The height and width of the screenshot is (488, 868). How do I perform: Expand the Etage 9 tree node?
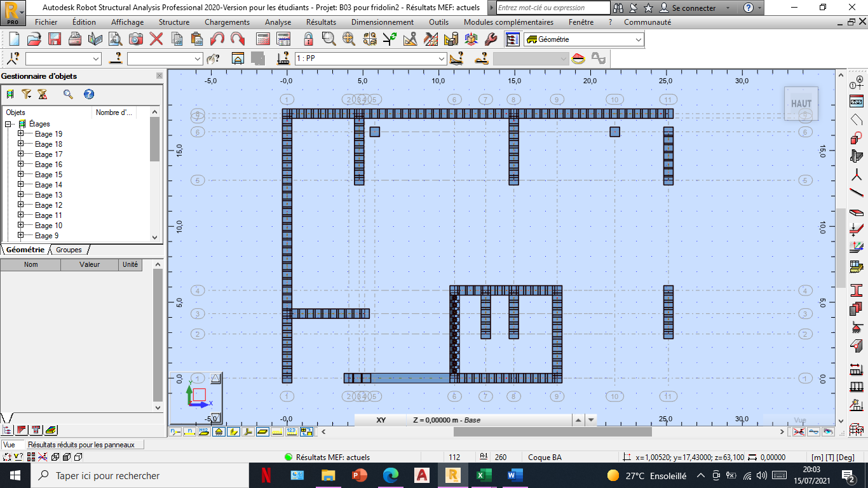pos(20,236)
